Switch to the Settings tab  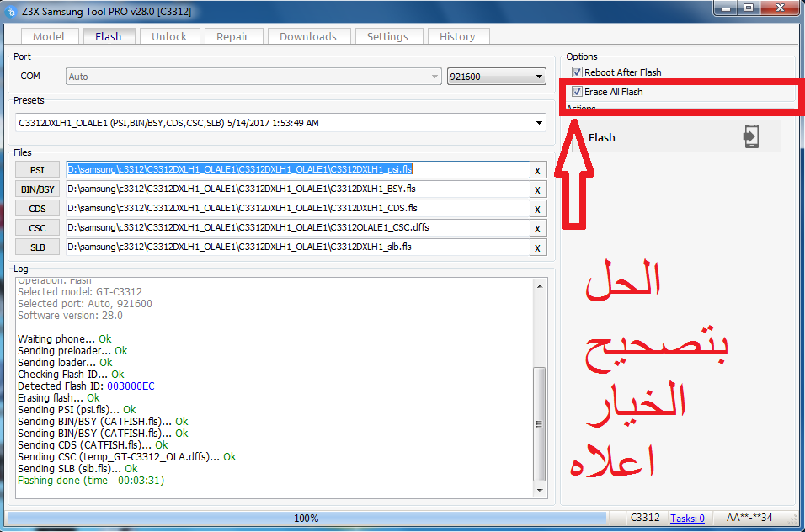coord(387,36)
